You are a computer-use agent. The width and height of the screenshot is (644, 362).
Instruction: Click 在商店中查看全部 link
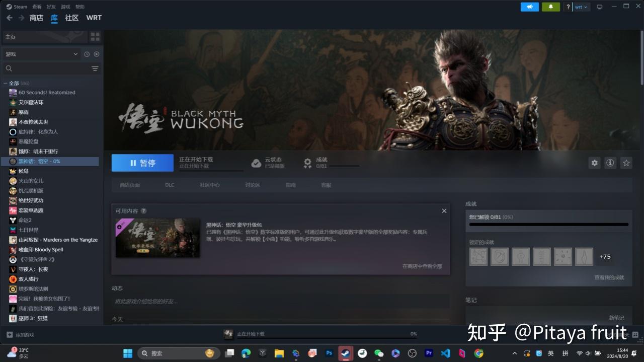tap(422, 266)
